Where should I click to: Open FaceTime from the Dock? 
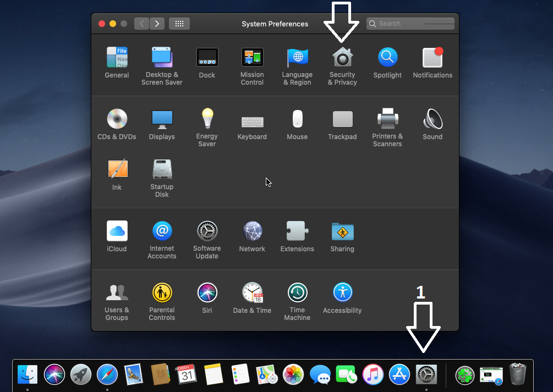click(346, 374)
